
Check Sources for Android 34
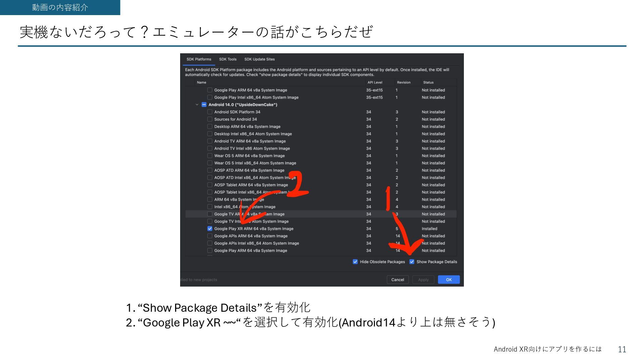point(210,119)
